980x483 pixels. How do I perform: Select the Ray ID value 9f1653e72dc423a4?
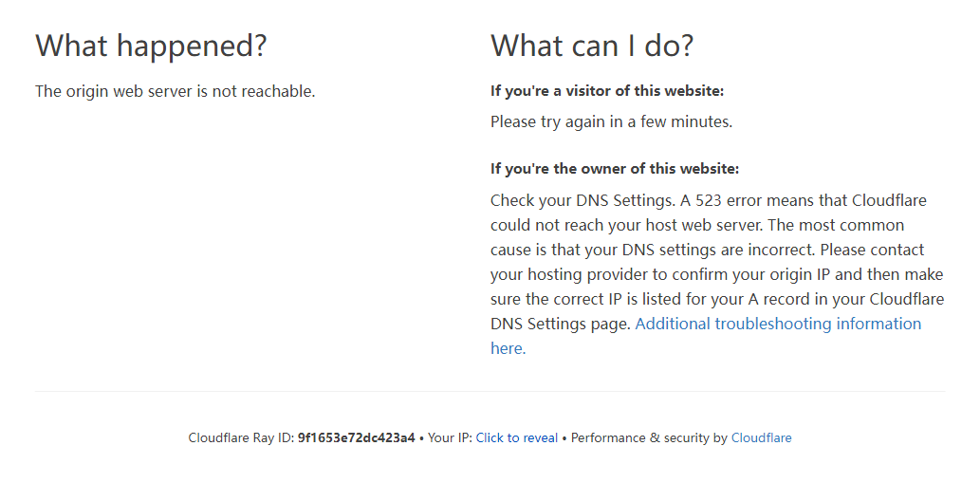356,437
